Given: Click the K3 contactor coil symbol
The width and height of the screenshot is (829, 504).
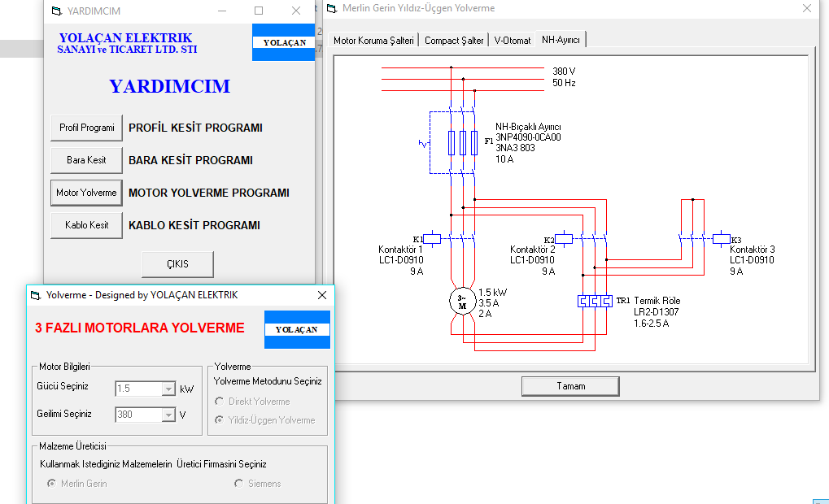Looking at the screenshot, I should point(721,239).
